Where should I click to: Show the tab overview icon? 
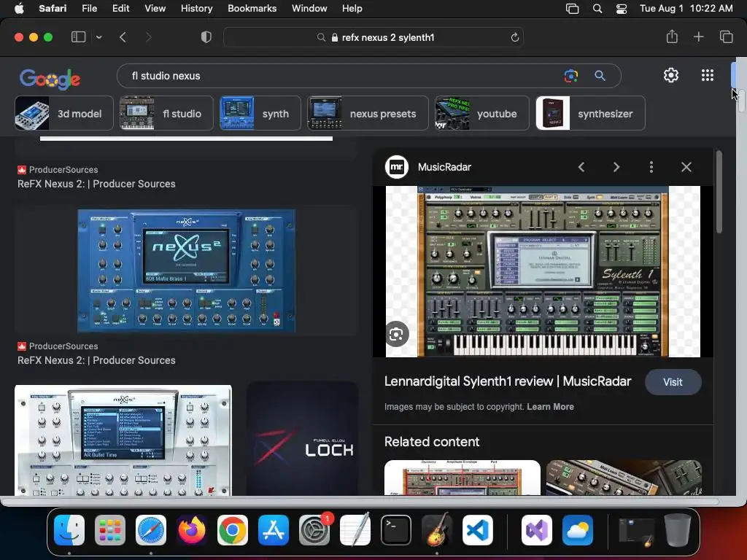[726, 36]
